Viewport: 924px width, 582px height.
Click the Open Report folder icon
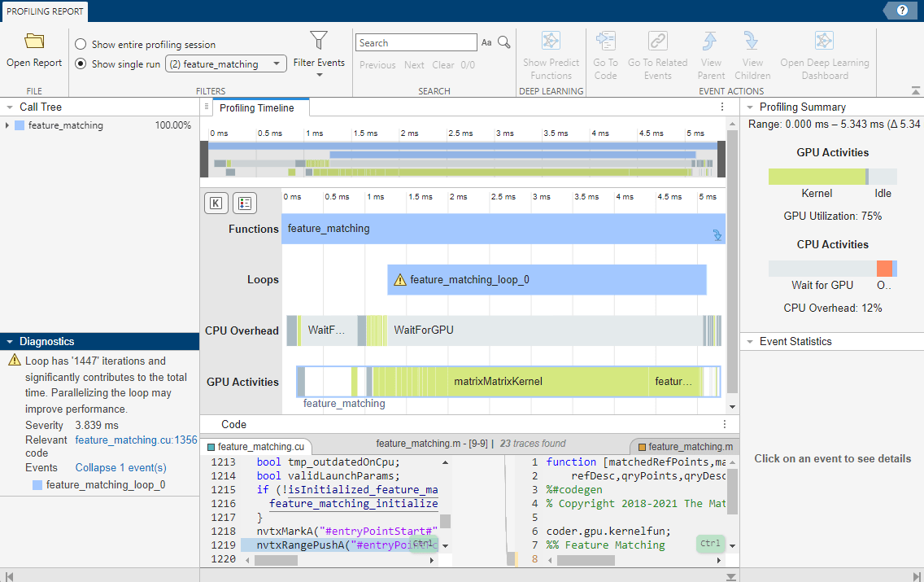tap(34, 42)
